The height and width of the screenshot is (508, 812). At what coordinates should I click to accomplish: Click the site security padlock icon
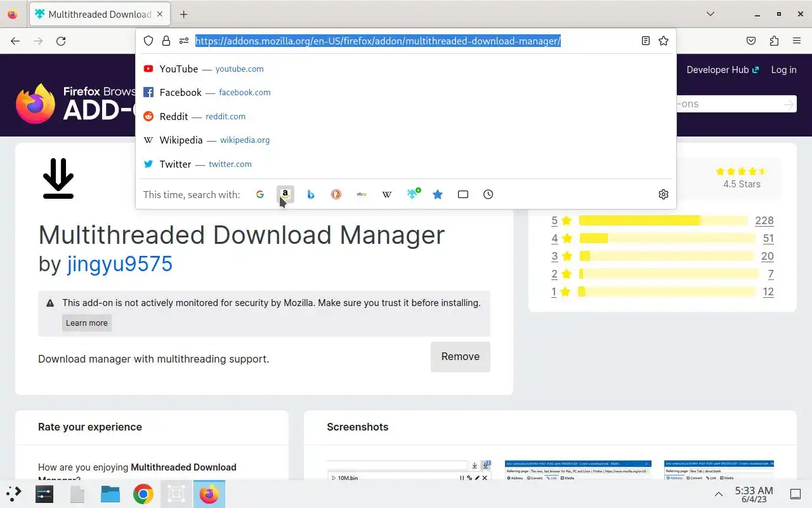(x=166, y=41)
